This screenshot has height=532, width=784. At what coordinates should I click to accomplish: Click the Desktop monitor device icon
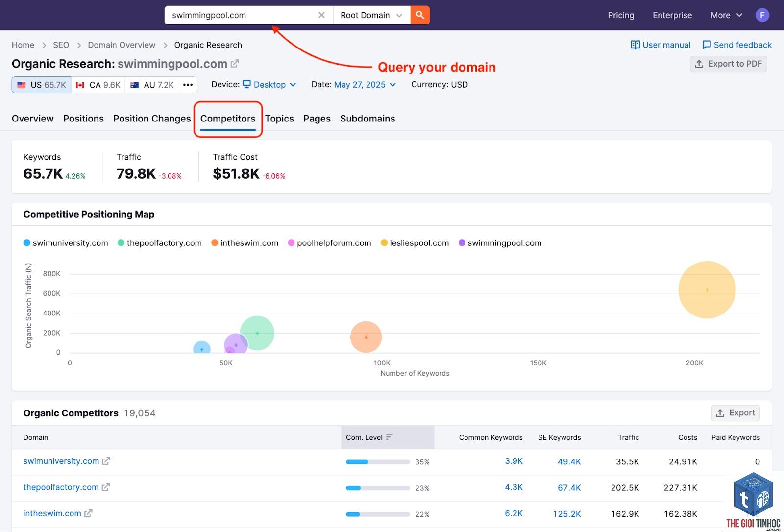coord(247,84)
